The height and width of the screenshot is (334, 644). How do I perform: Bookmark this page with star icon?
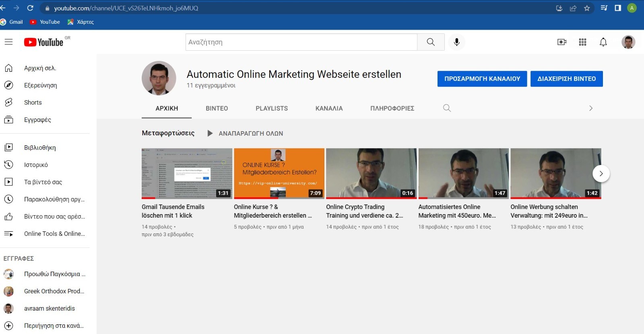click(587, 8)
